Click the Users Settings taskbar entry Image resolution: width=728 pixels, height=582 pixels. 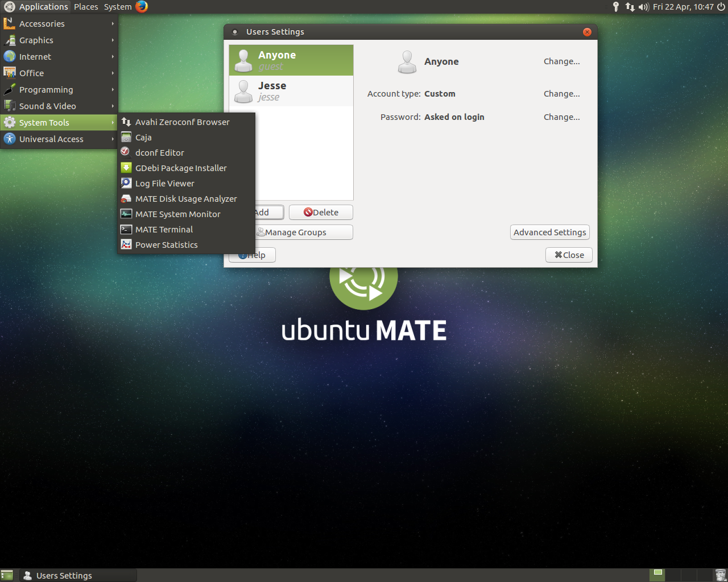tap(78, 575)
